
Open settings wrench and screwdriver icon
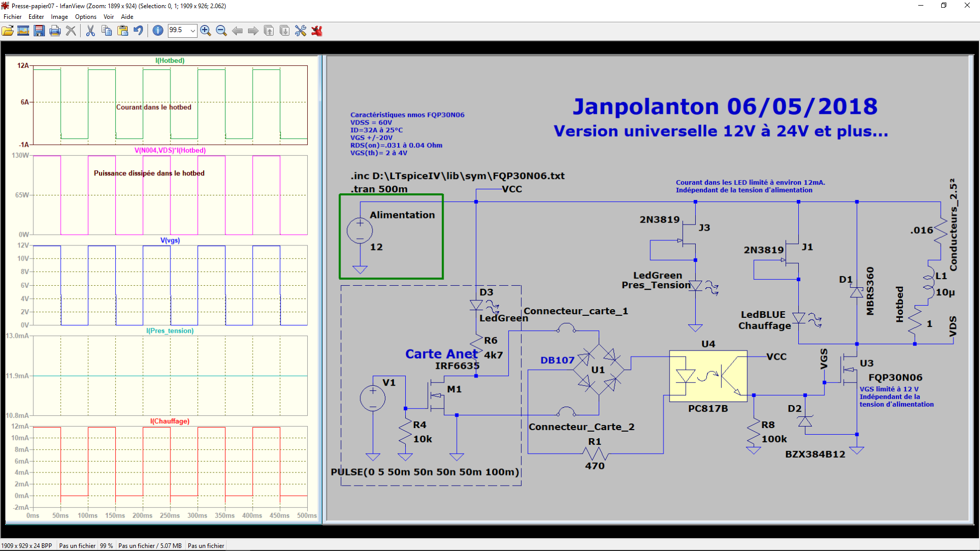point(301,31)
